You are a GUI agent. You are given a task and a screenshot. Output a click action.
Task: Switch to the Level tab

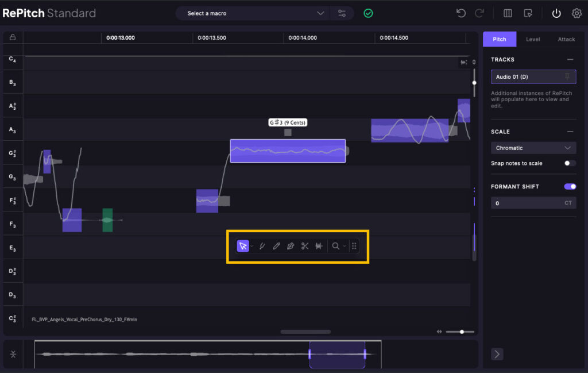[533, 39]
